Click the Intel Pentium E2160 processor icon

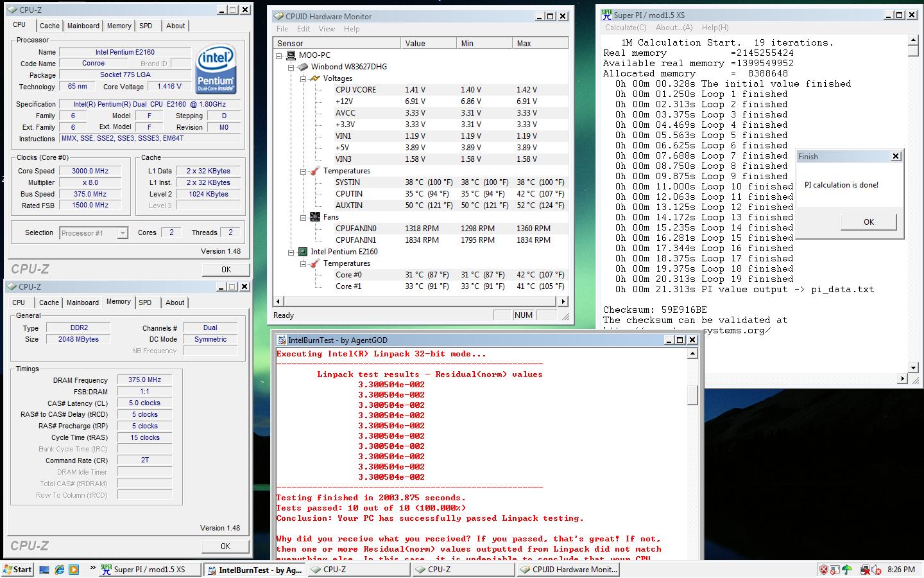303,252
